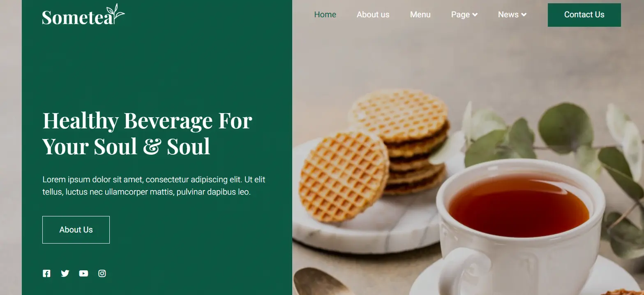
Task: Click the Lorem ipsum description paragraph
Action: (154, 186)
